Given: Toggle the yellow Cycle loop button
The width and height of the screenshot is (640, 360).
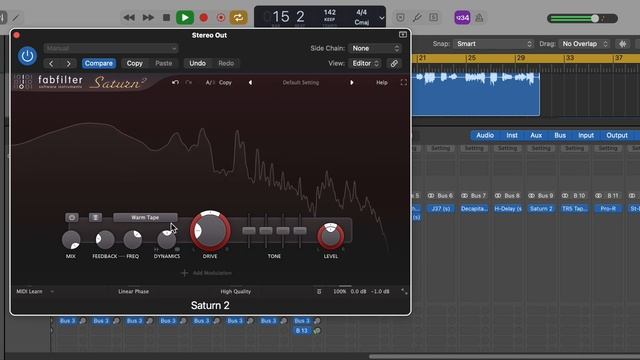Looking at the screenshot, I should (x=238, y=18).
